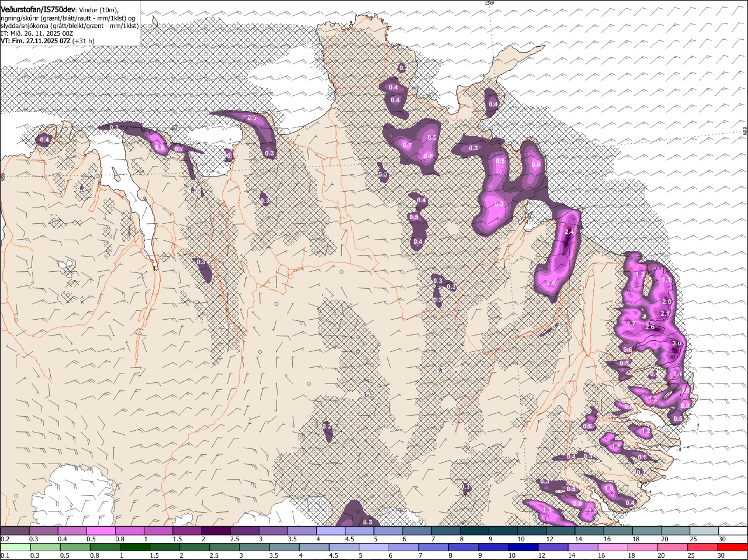Select lavender swatch between 4 and 4.5 on upper scale
The height and width of the screenshot is (560, 748).
point(331,531)
